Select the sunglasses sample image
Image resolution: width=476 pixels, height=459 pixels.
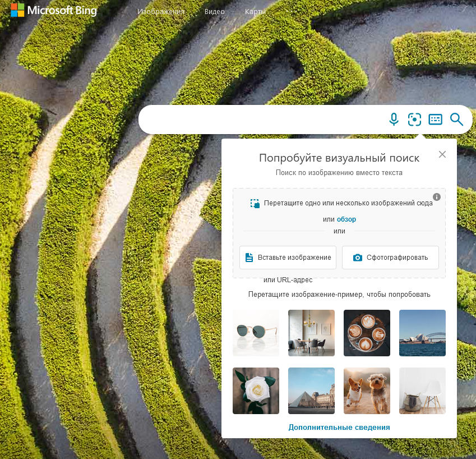click(256, 333)
